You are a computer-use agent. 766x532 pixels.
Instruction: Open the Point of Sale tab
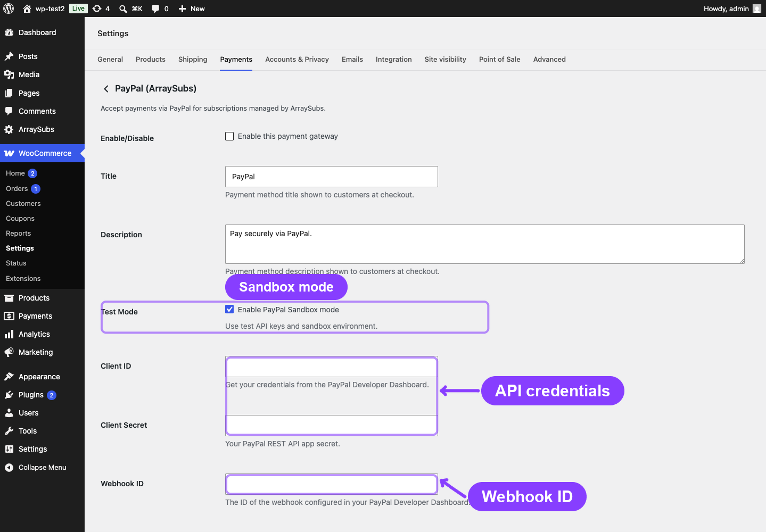click(500, 60)
